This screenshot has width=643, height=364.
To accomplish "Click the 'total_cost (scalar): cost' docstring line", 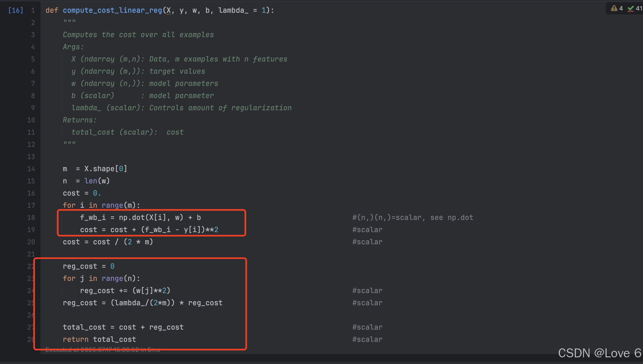I will pos(127,132).
